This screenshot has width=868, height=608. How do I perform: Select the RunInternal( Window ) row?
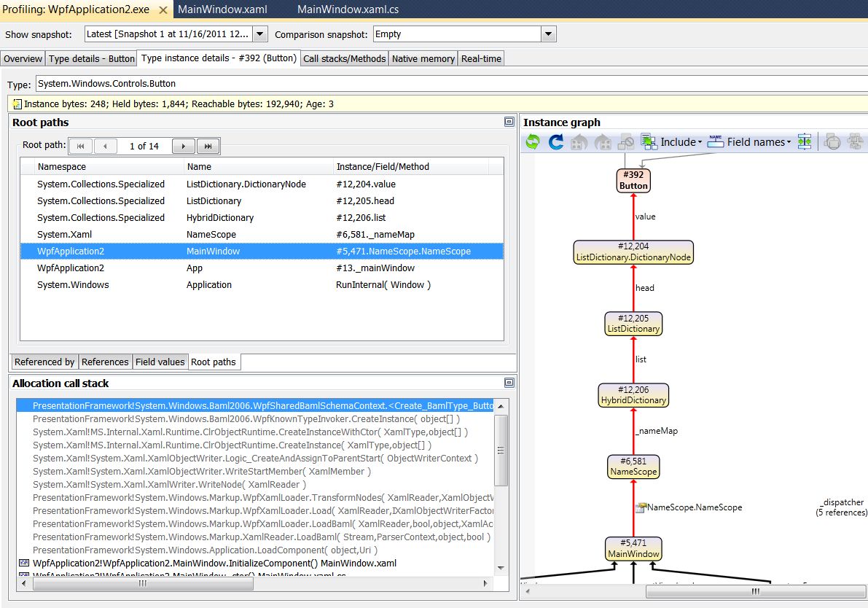pyautogui.click(x=262, y=284)
